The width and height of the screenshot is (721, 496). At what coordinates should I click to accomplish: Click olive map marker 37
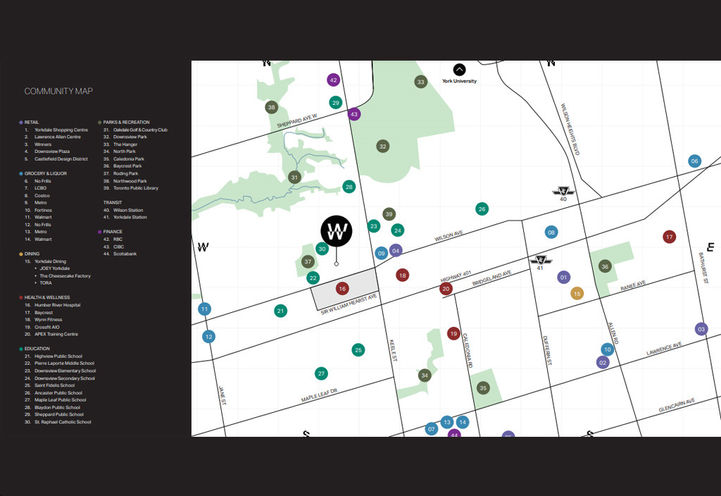[308, 262]
